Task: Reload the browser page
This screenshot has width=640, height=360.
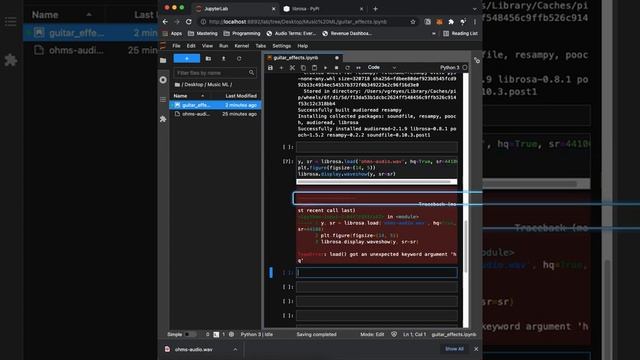Action: [x=189, y=22]
